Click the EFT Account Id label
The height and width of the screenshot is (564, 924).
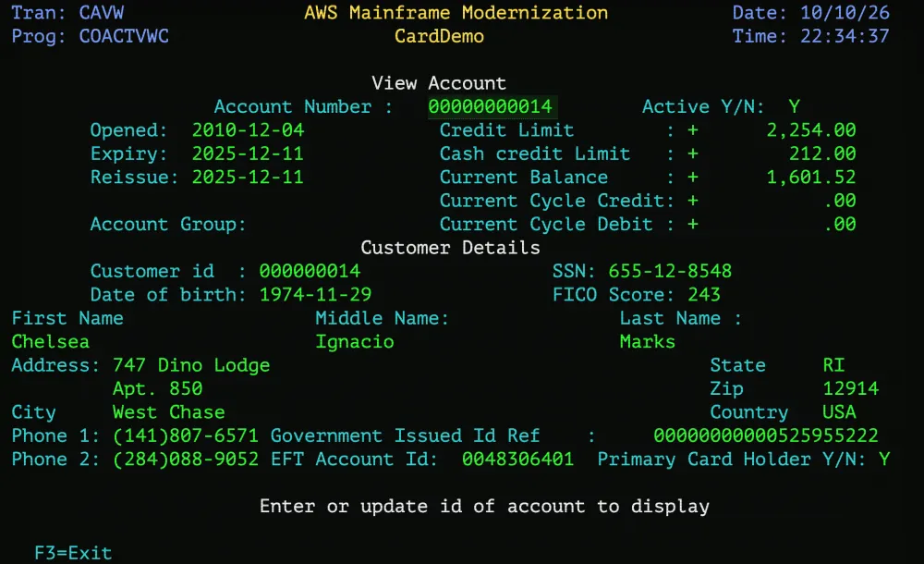pos(354,459)
